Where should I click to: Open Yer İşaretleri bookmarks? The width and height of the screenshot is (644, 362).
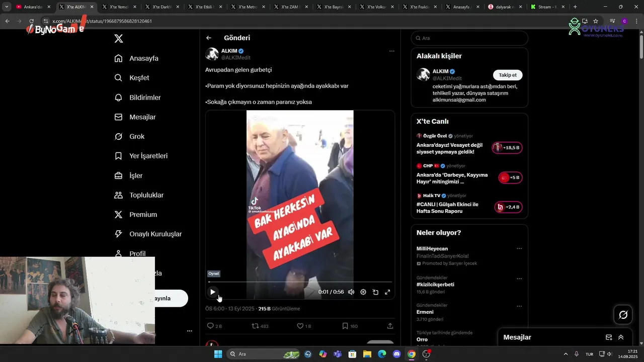[141, 156]
